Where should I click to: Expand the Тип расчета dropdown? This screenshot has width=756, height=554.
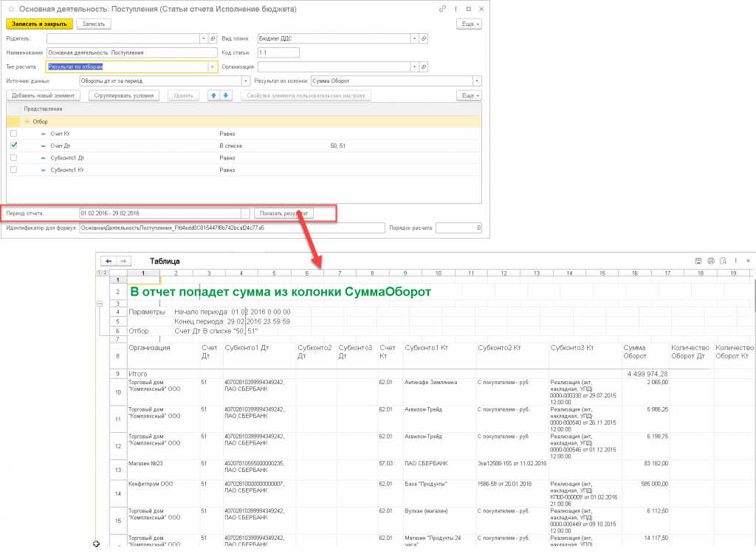[212, 67]
